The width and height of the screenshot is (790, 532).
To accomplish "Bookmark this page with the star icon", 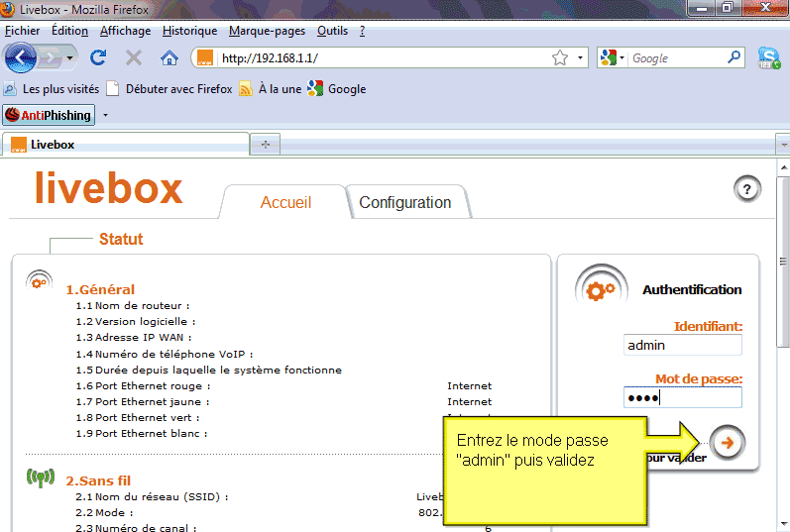I will click(x=560, y=57).
